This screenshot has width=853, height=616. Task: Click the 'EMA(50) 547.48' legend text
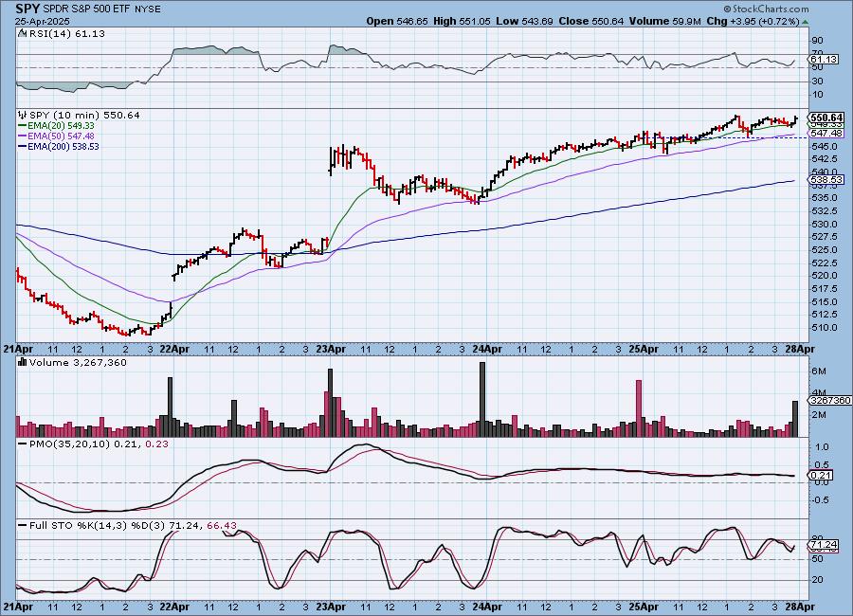coord(61,136)
